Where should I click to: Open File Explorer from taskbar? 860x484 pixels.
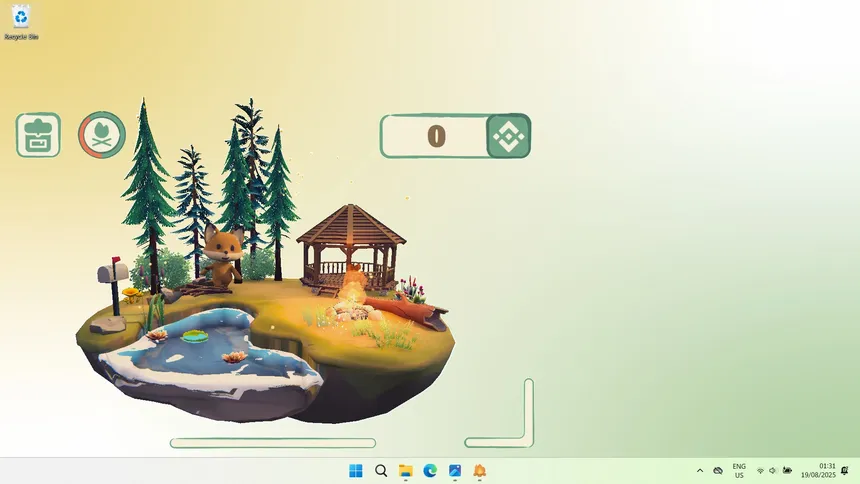406,471
